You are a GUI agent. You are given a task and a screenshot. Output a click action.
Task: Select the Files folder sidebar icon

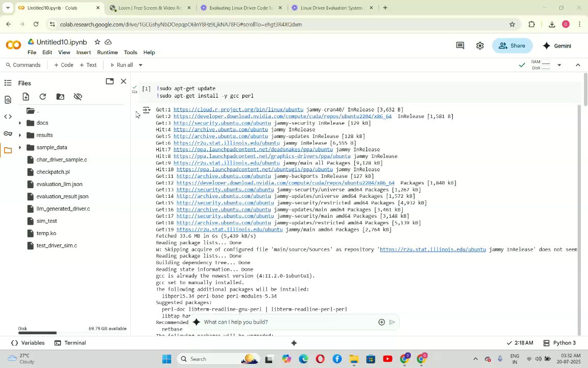8,151
